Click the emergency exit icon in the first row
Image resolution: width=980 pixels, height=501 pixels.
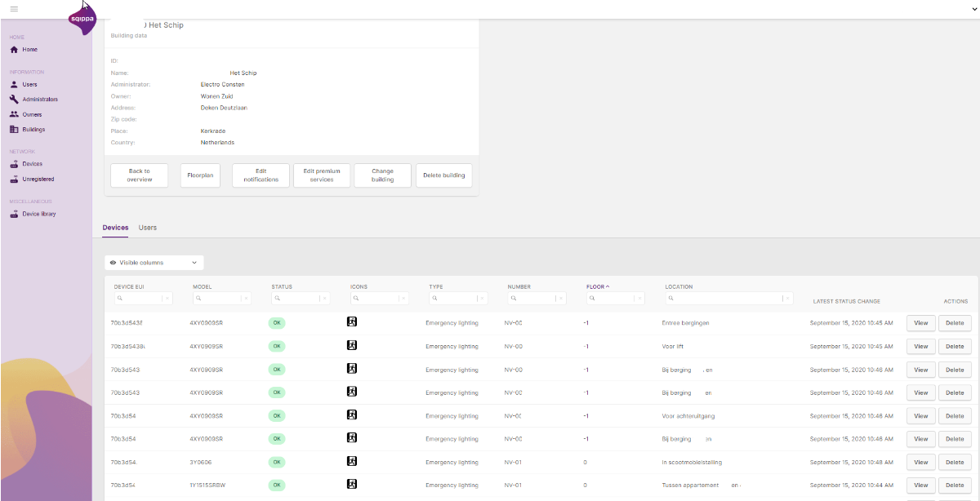click(x=352, y=322)
